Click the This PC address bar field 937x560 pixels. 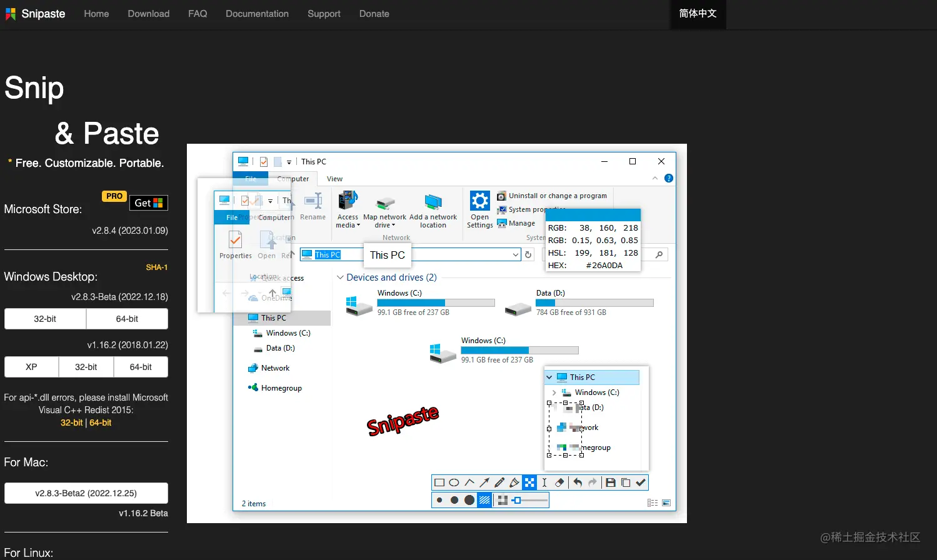click(x=410, y=254)
